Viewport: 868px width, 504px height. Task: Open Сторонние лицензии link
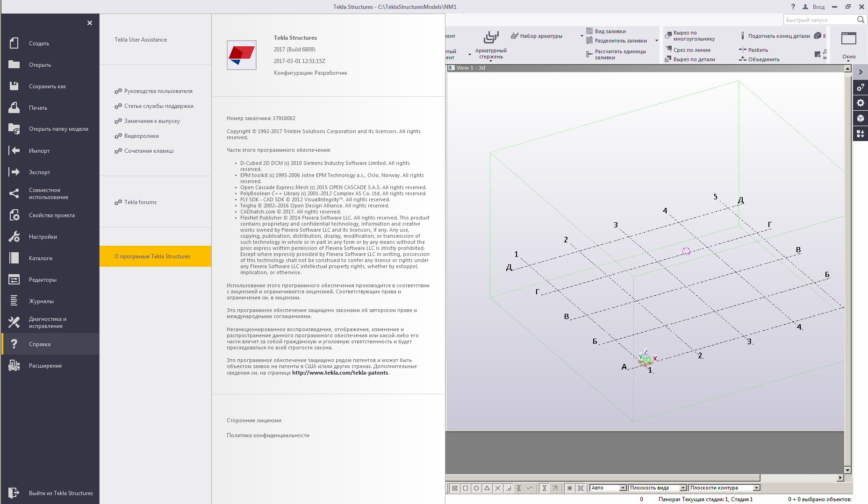pyautogui.click(x=254, y=420)
